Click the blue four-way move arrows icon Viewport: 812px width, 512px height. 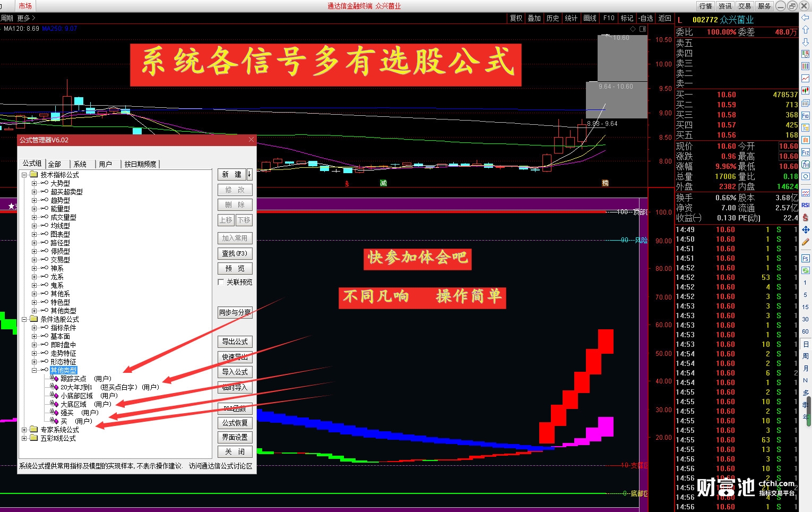click(805, 229)
